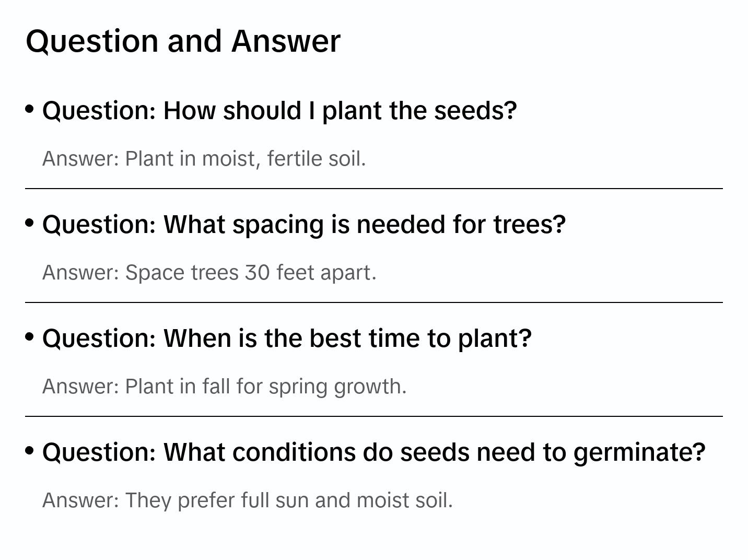Click the word "germinate?" in the last question

point(639,452)
